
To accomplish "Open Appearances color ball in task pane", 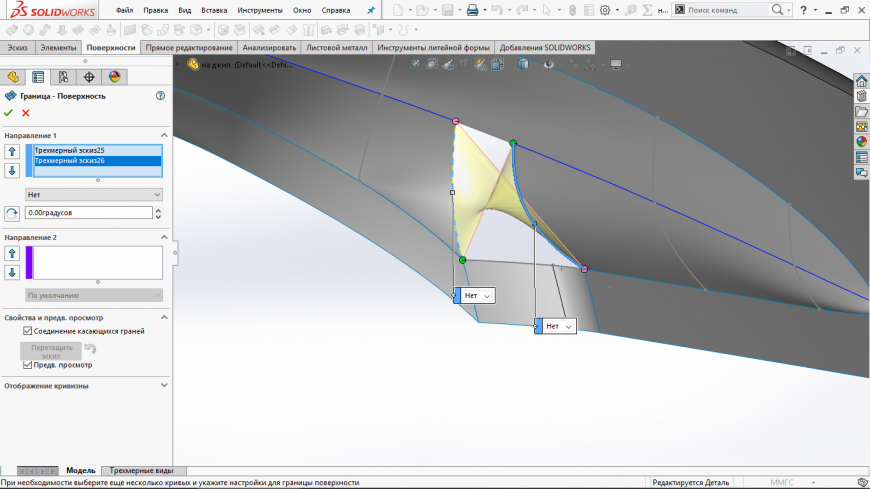I will tap(861, 142).
